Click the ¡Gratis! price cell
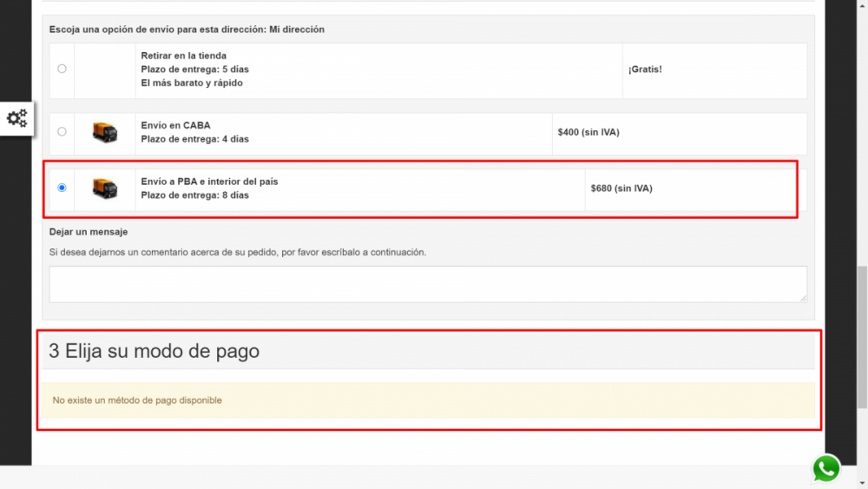This screenshot has height=489, width=868. coord(645,69)
